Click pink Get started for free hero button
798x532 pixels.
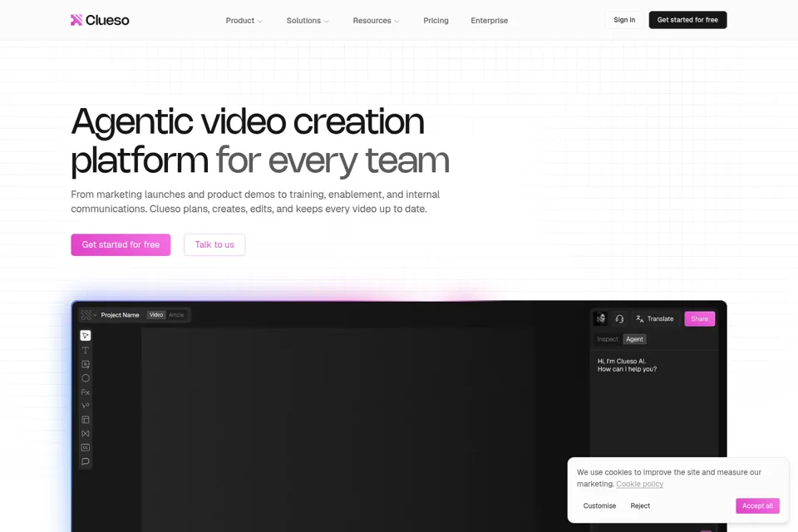(x=121, y=245)
